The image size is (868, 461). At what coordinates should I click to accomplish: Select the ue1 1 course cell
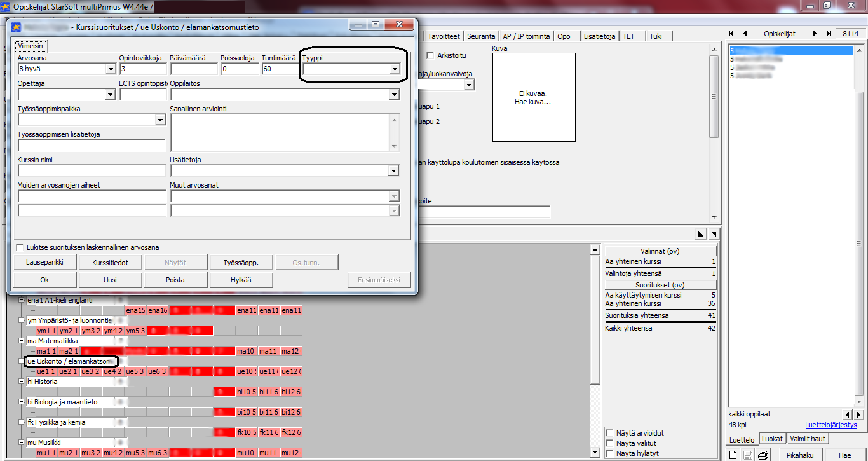46,371
